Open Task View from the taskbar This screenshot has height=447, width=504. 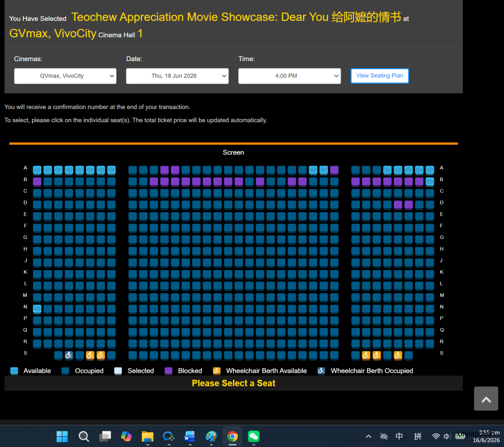[x=105, y=436]
